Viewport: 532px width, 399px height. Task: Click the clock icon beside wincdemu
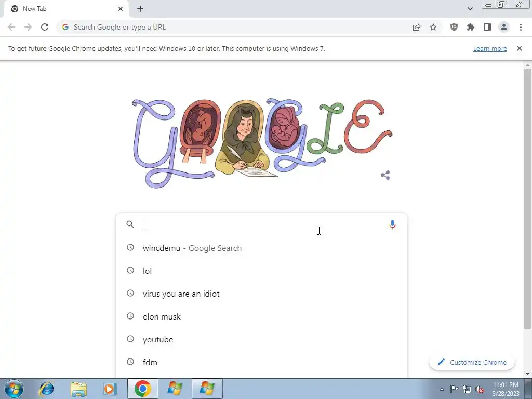(130, 247)
